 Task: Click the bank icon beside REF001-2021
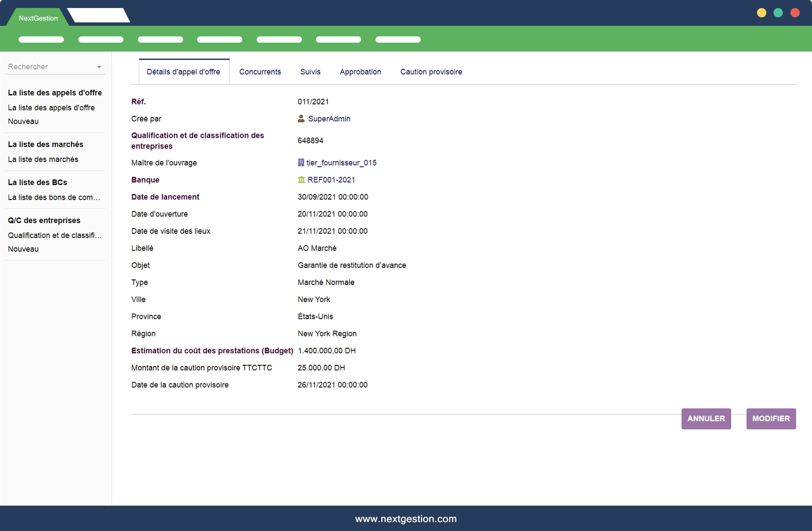pyautogui.click(x=302, y=180)
